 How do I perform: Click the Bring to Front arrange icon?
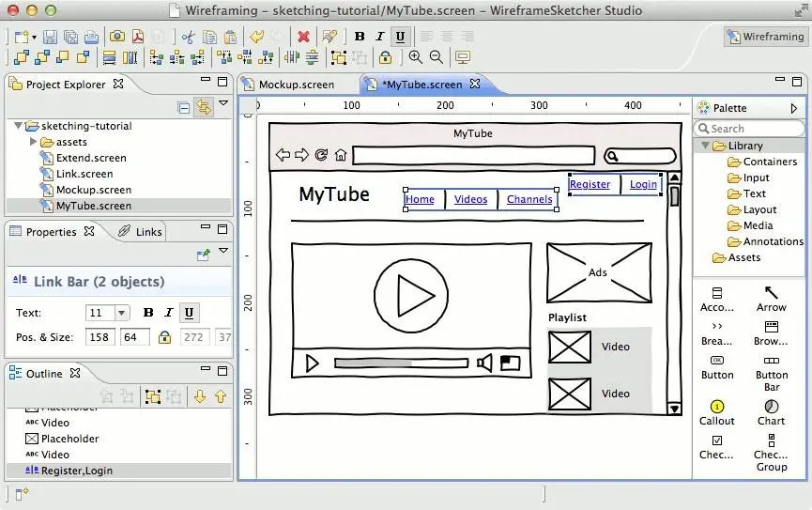click(x=22, y=57)
